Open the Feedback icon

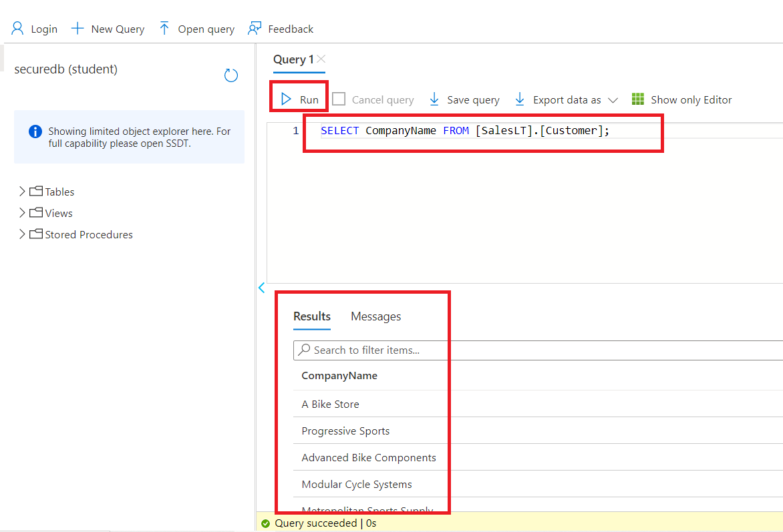(255, 29)
